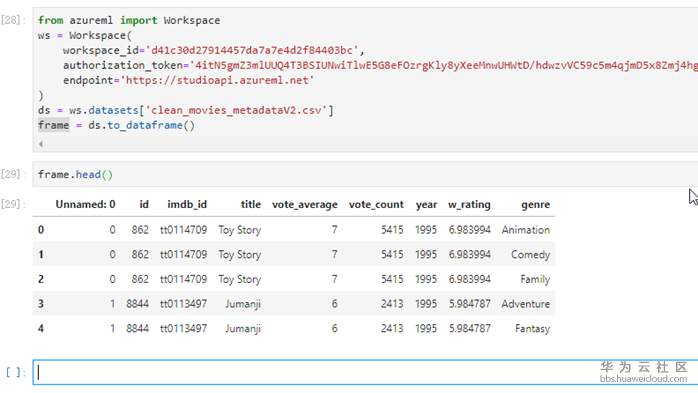Image resolution: width=698 pixels, height=393 pixels.
Task: Click the 'Toy Story' title in row 0
Action: click(x=239, y=230)
